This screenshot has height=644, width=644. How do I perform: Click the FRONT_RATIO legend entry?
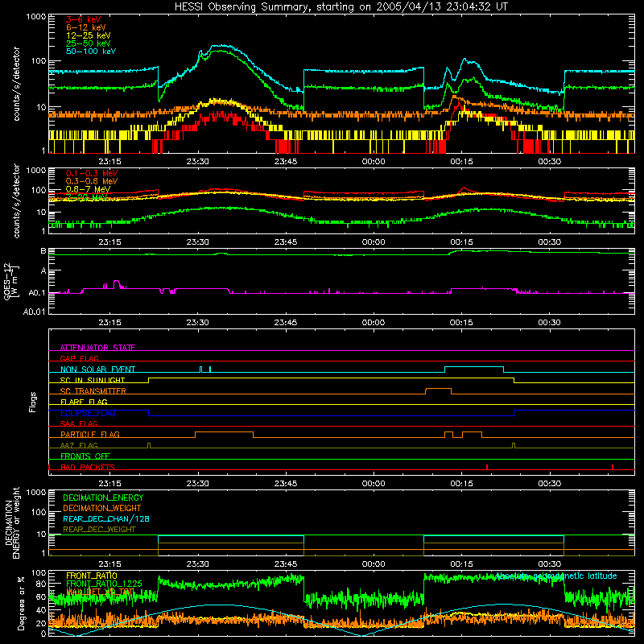[91, 576]
